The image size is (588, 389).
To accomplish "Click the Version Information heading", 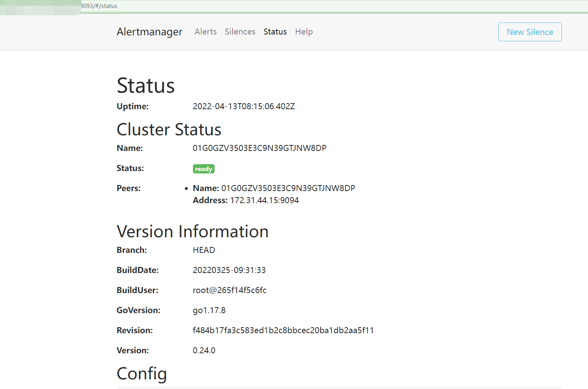I will [193, 231].
